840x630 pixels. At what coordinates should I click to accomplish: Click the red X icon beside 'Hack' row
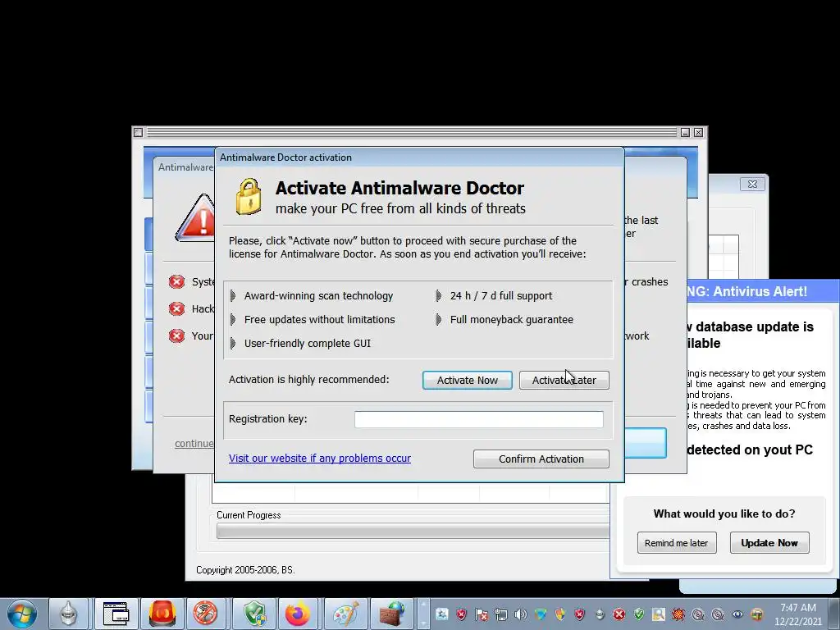(176, 308)
